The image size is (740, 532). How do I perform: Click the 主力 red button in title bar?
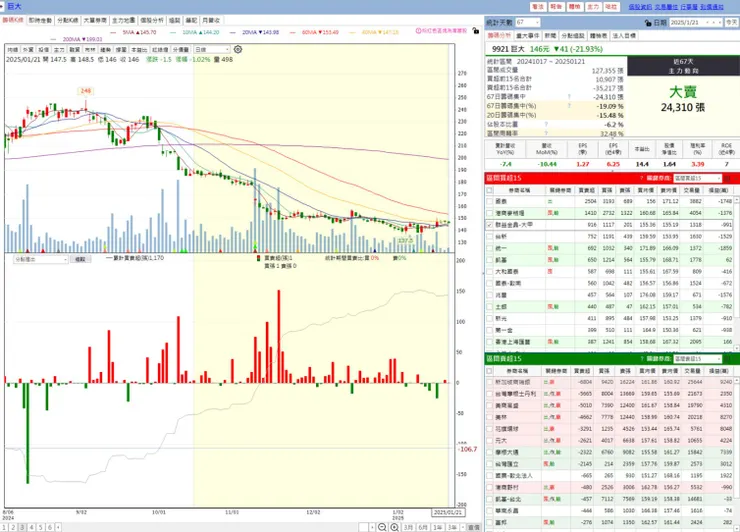pyautogui.click(x=593, y=7)
